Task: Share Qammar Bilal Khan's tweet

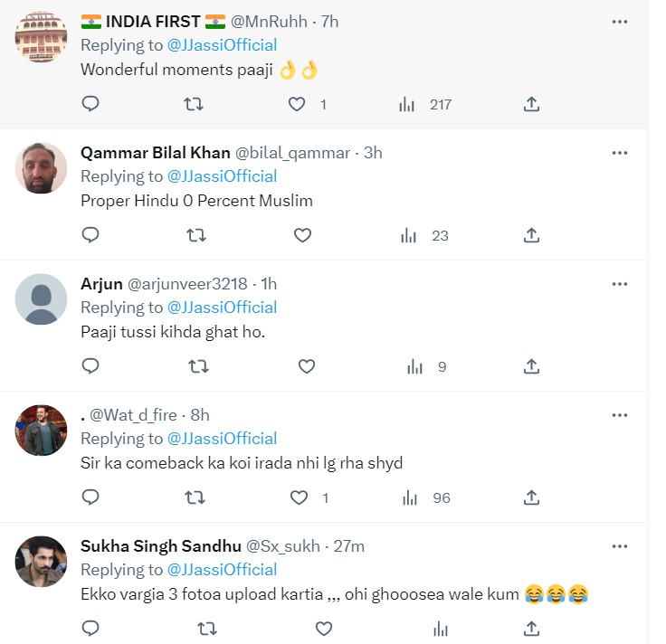Action: 532,236
